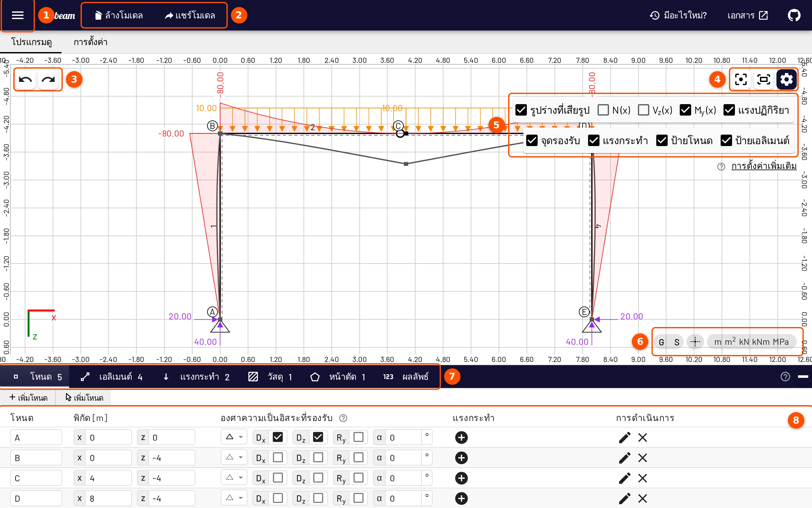Minimize the bottom data panel

(803, 377)
